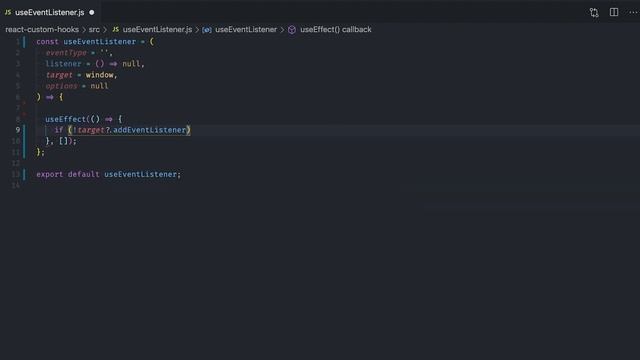Click the callback cube icon in breadcrumb
The height and width of the screenshot is (360, 640).
292,30
